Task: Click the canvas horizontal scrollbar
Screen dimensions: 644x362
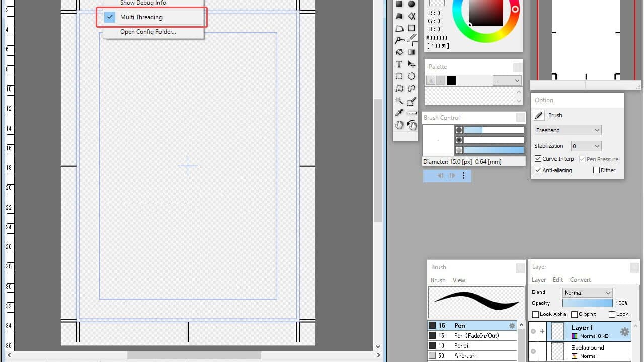Action: 194,355
